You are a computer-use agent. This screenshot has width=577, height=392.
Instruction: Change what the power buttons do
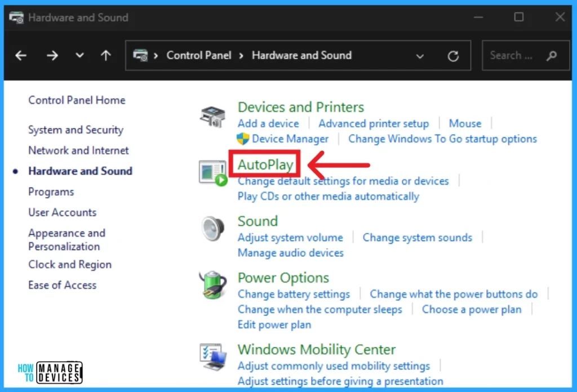(x=454, y=294)
